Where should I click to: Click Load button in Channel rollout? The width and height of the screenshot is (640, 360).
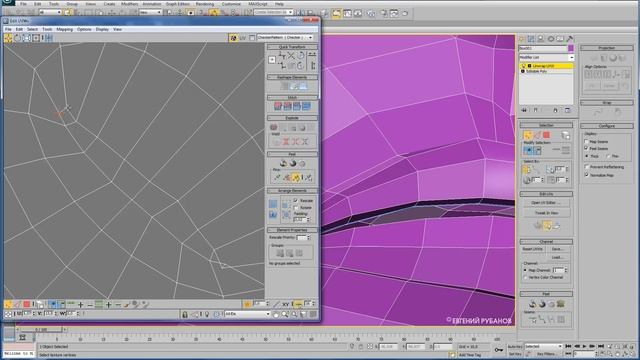pyautogui.click(x=557, y=257)
